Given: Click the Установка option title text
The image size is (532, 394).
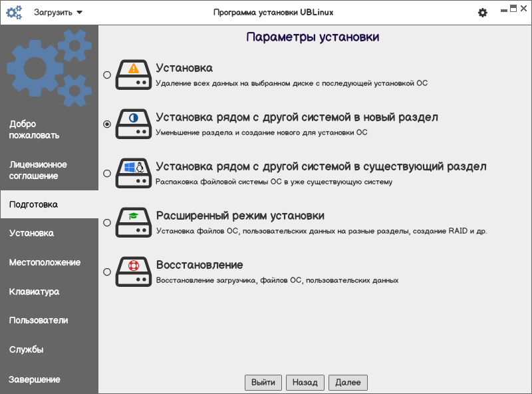Looking at the screenshot, I should click(184, 68).
